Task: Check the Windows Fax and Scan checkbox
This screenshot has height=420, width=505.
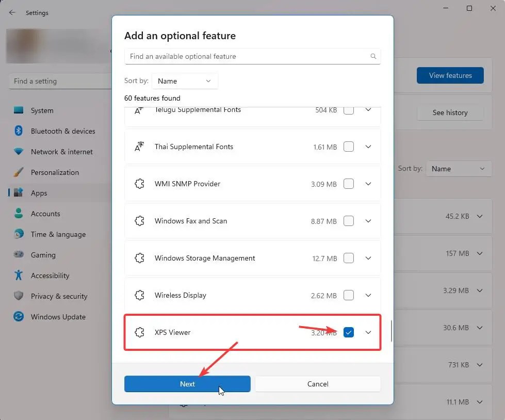Action: pos(349,221)
